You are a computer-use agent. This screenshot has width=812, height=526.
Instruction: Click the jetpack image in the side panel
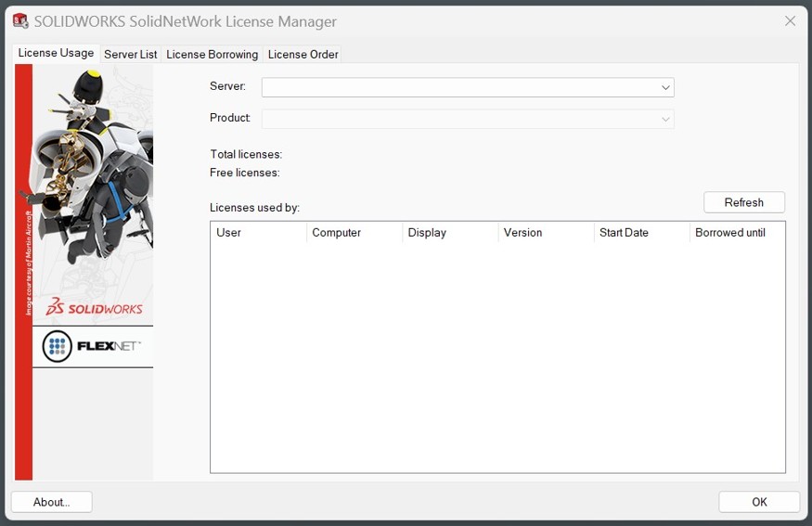coord(91,168)
